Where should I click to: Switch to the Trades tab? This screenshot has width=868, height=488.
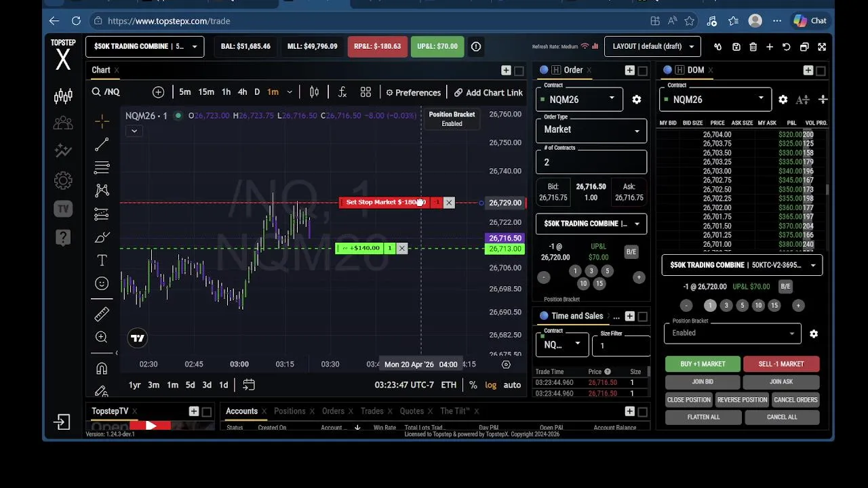[x=372, y=411]
